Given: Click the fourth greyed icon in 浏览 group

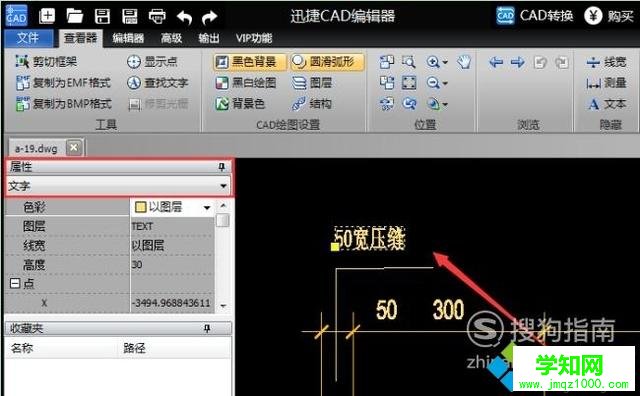Looking at the screenshot, I should [x=562, y=62].
